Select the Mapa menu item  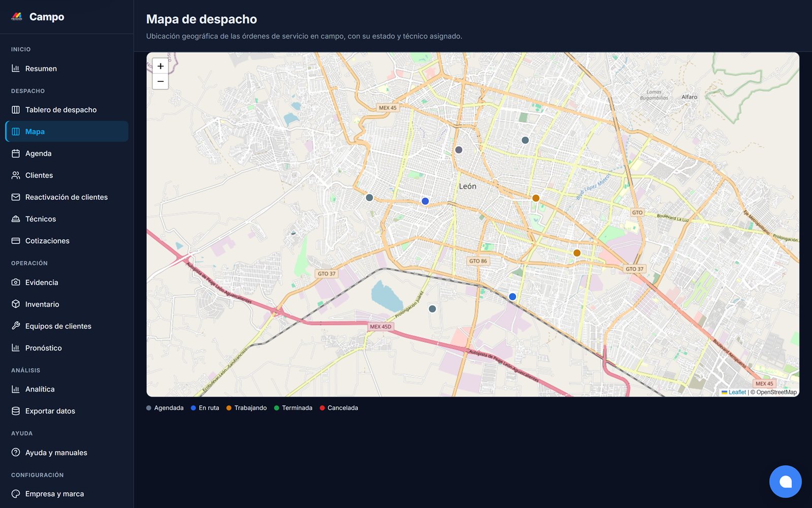66,132
